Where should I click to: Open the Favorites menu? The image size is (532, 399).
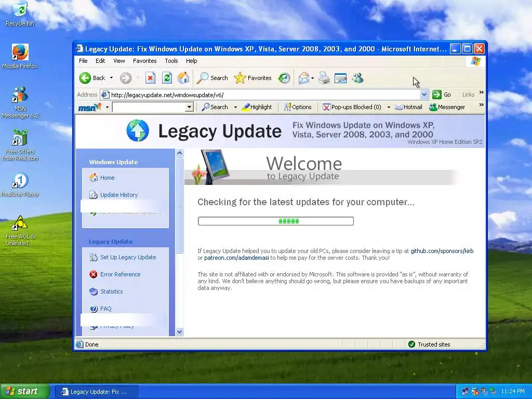(145, 61)
